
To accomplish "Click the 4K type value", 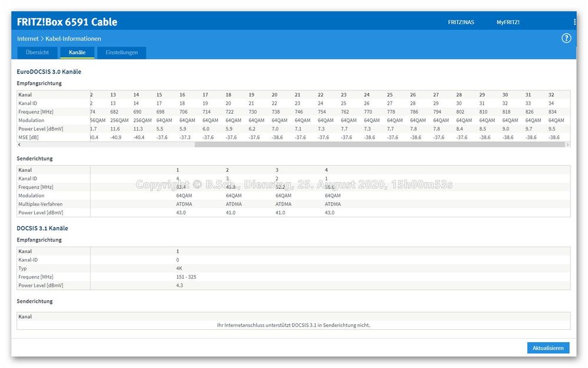I will (x=180, y=268).
